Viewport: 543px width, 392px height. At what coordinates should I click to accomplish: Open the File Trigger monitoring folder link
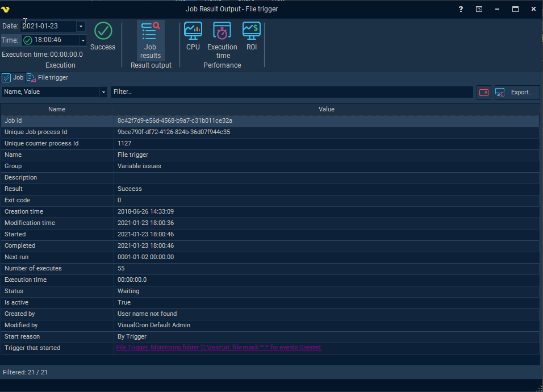[x=219, y=348]
